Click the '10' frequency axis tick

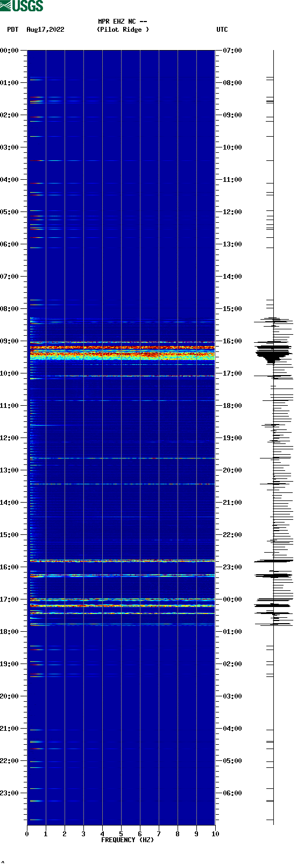[x=215, y=834]
